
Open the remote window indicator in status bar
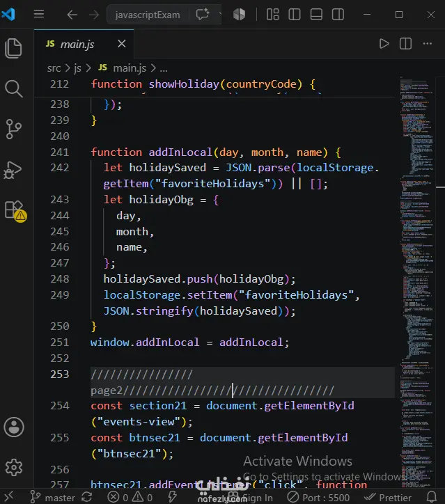[9, 497]
